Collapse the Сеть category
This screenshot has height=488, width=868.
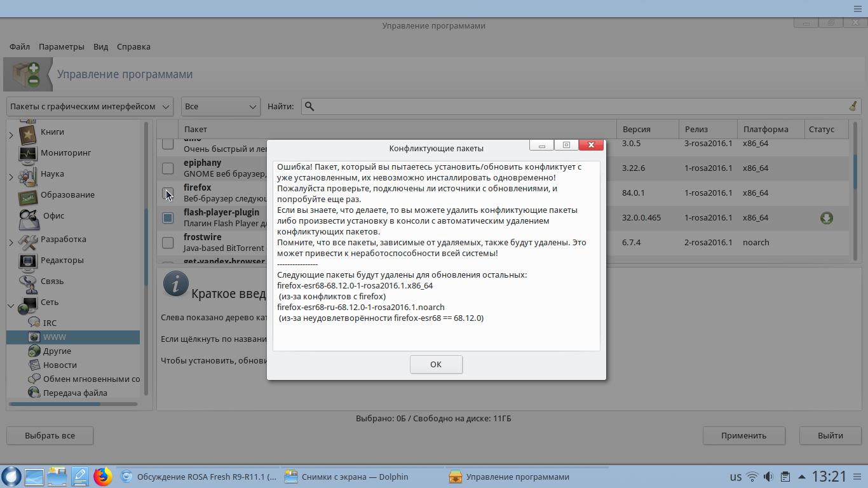(11, 306)
